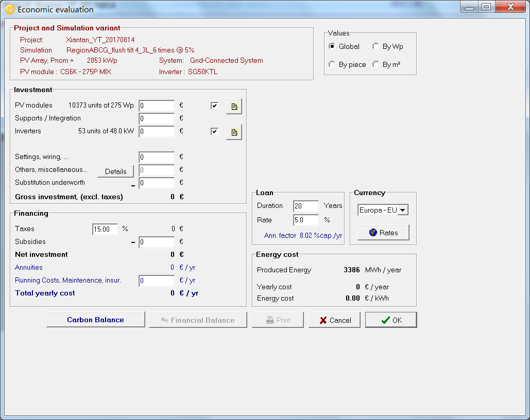Image resolution: width=530 pixels, height=420 pixels.
Task: Cancel the economic evaluation dialog
Action: tap(335, 320)
